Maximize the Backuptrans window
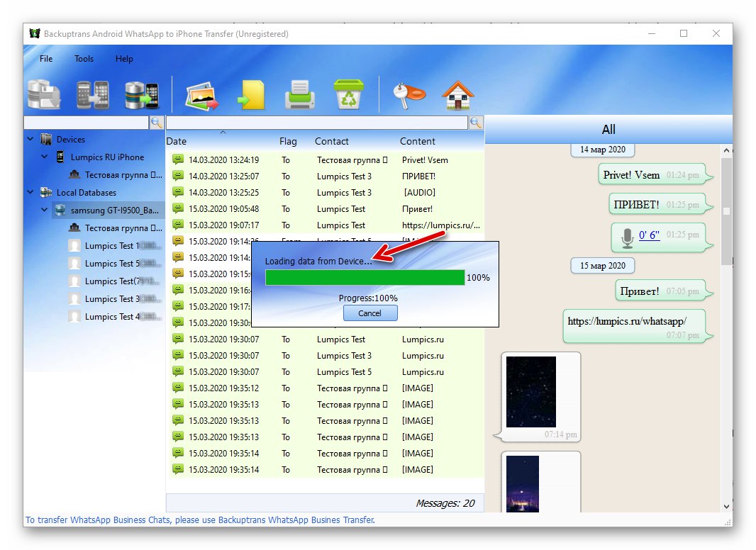 click(x=684, y=33)
